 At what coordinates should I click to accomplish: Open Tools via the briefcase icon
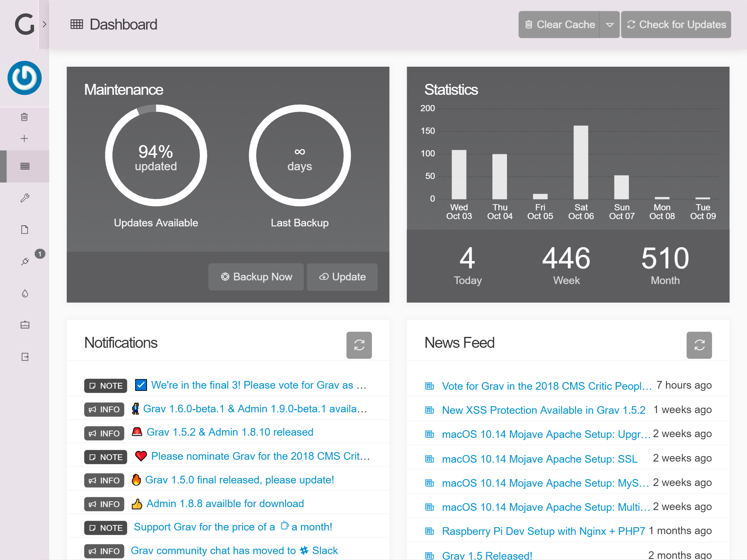(x=25, y=325)
